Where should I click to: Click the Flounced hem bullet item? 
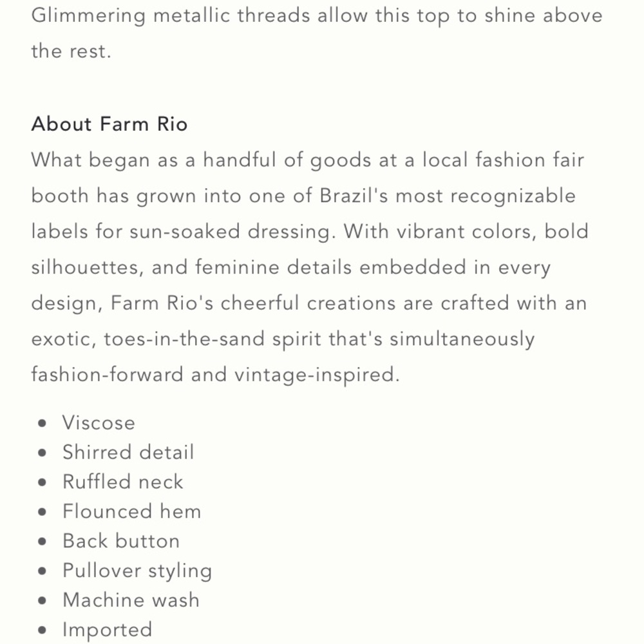click(x=131, y=511)
